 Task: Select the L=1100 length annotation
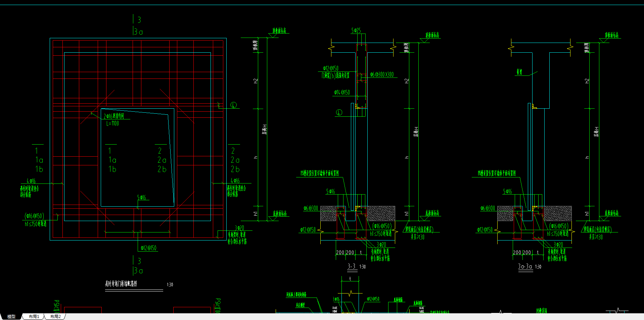tap(112, 123)
